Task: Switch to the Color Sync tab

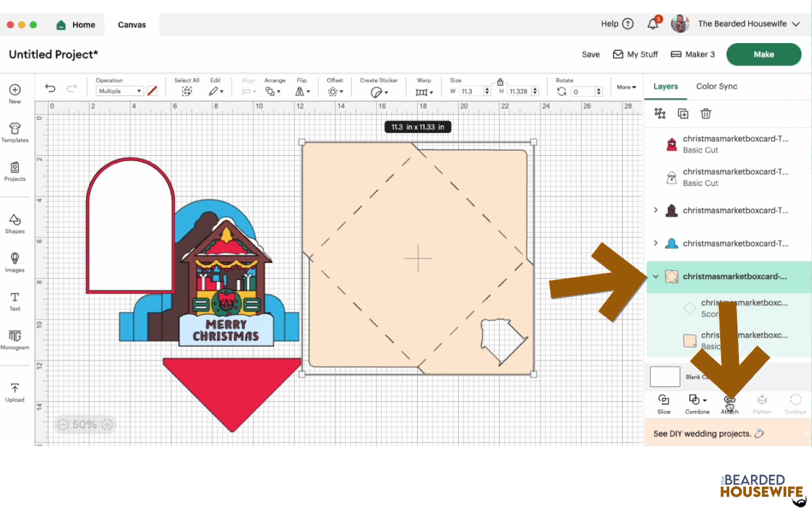Action: (x=717, y=86)
